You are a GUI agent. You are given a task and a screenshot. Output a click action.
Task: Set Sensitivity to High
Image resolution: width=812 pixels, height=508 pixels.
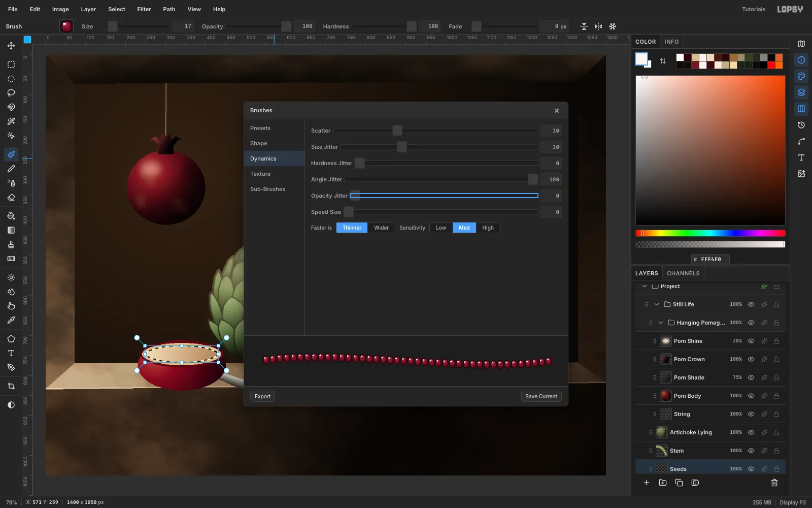(488, 228)
